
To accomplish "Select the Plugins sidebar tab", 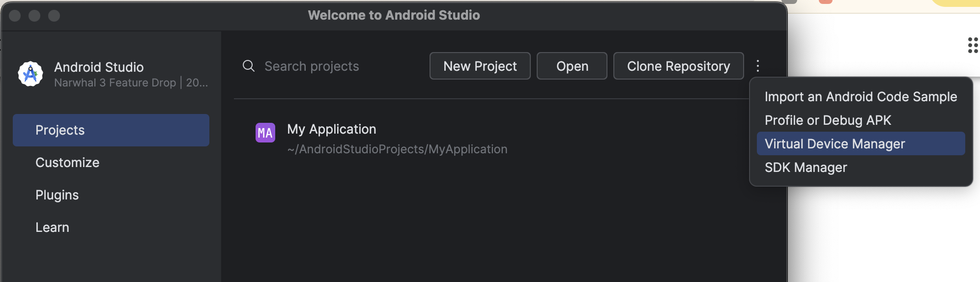I will click(111, 195).
